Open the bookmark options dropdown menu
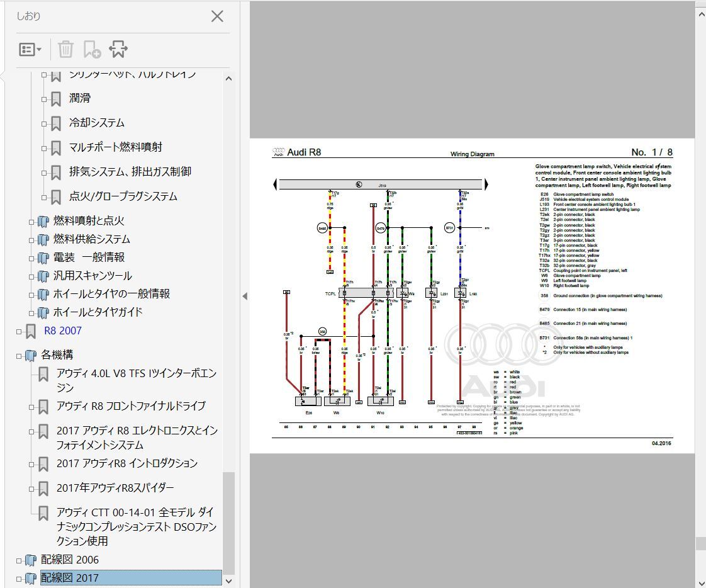Image resolution: width=706 pixels, height=588 pixels. tap(30, 49)
